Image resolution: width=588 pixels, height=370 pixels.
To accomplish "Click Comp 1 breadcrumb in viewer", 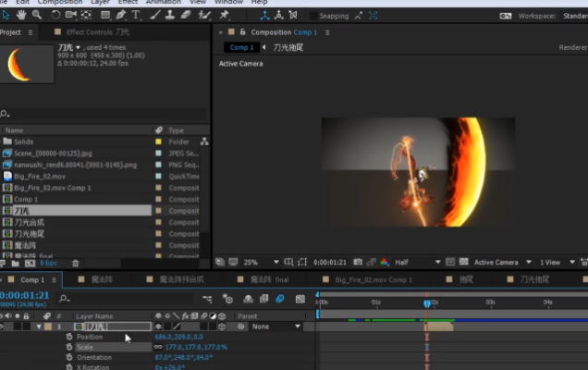I will [x=241, y=48].
